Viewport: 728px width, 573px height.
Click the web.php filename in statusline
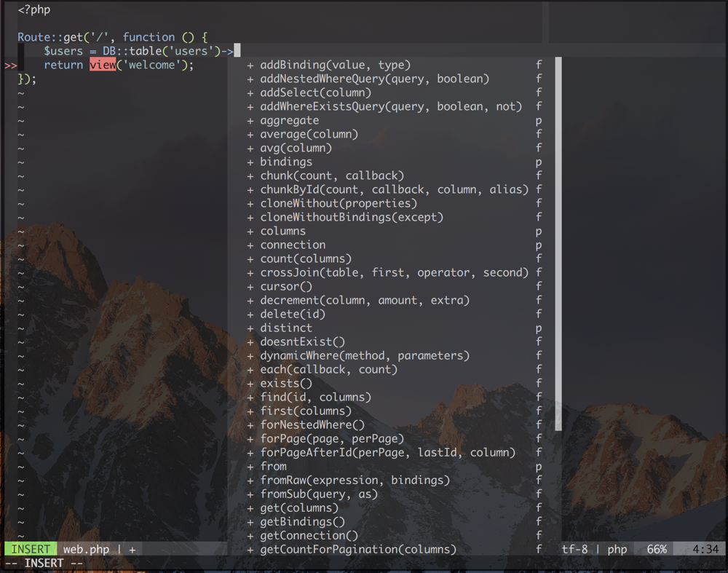pos(87,549)
